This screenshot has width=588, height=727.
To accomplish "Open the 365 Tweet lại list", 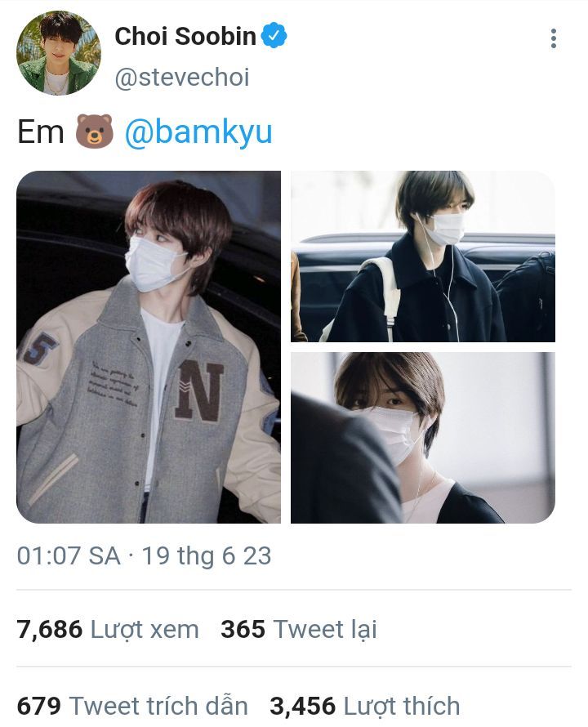I will pyautogui.click(x=299, y=629).
